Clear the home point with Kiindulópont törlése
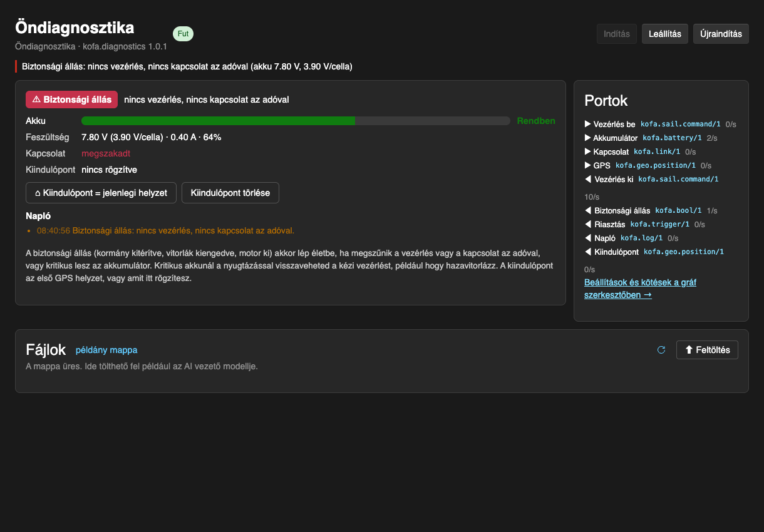 coord(230,193)
